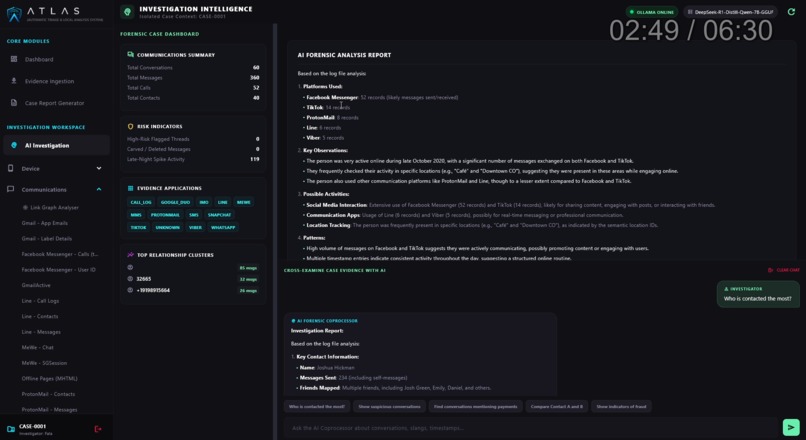Image resolution: width=806 pixels, height=440 pixels.
Task: Click the Evidence Ingestion upload icon
Action: [14, 81]
